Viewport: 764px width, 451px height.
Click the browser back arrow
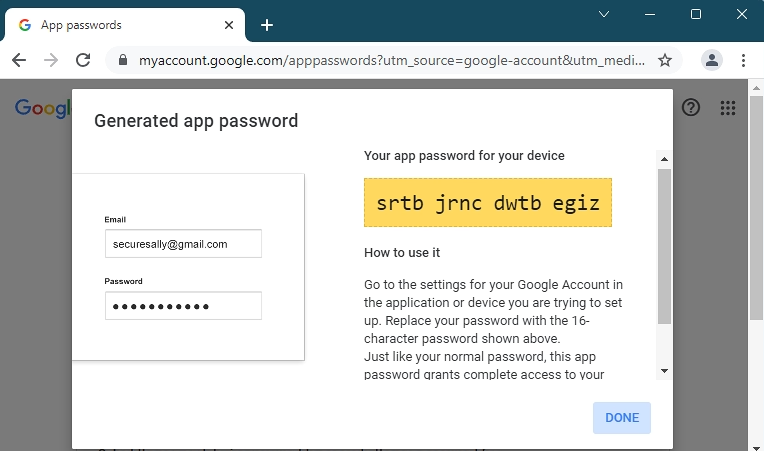(x=19, y=60)
